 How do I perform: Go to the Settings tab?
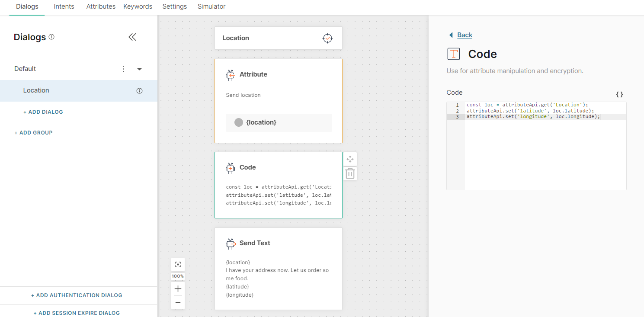tap(175, 6)
